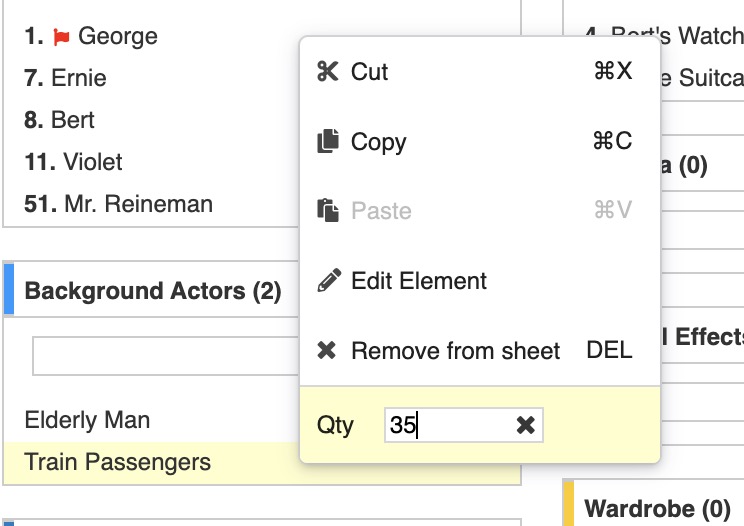The image size is (744, 526).
Task: Click the red flag next to George
Action: pyautogui.click(x=62, y=38)
